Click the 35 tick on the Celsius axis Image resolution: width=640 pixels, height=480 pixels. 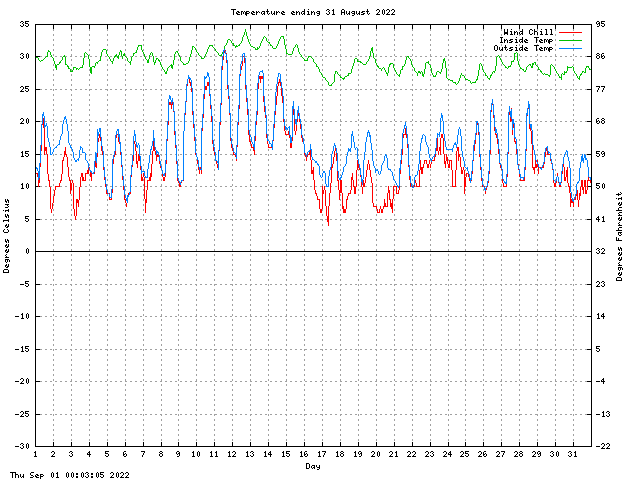[x=24, y=24]
